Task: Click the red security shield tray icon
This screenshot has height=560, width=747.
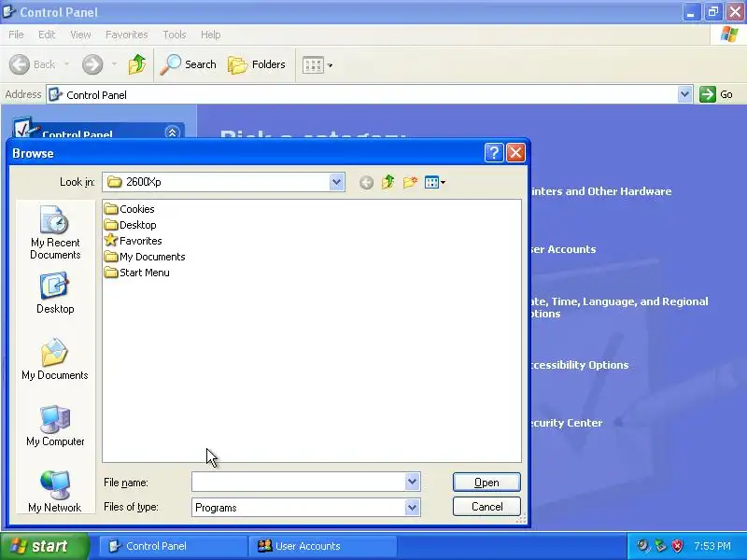Action: click(x=678, y=546)
